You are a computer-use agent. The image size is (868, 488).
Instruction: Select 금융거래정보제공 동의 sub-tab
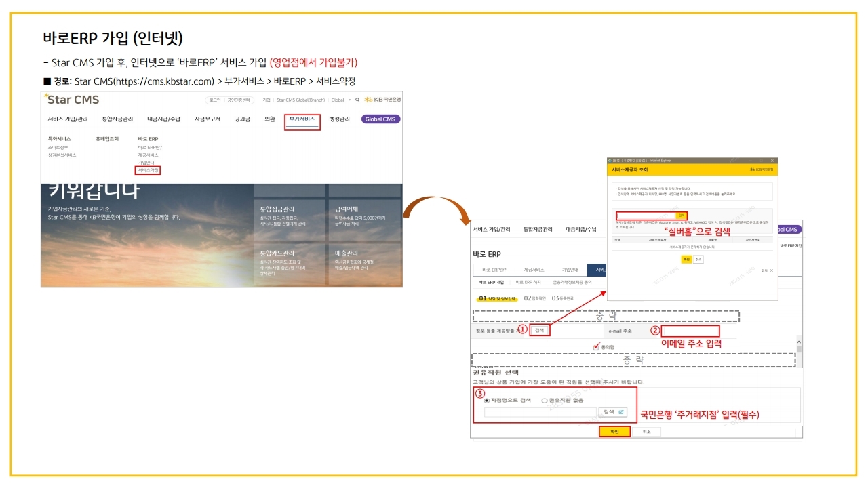[572, 282]
